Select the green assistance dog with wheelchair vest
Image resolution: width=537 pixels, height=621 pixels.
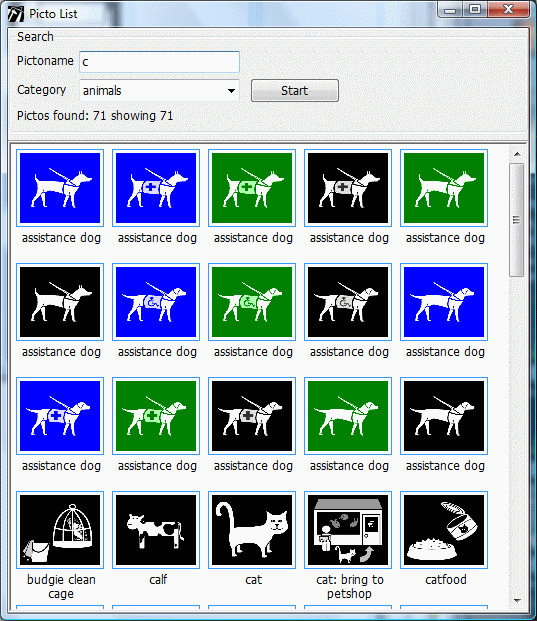[252, 302]
